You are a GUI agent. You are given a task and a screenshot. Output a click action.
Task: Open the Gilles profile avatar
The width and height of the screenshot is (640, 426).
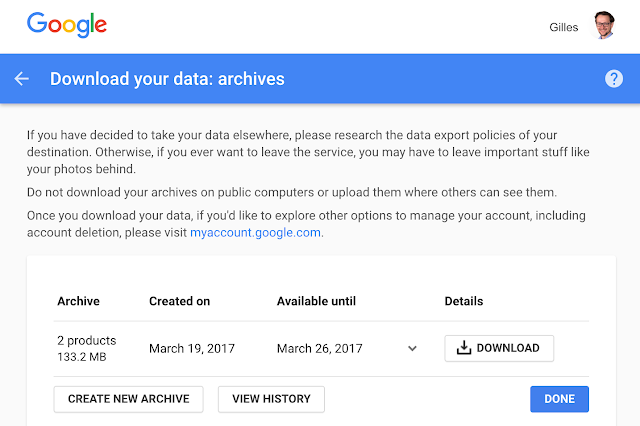603,25
